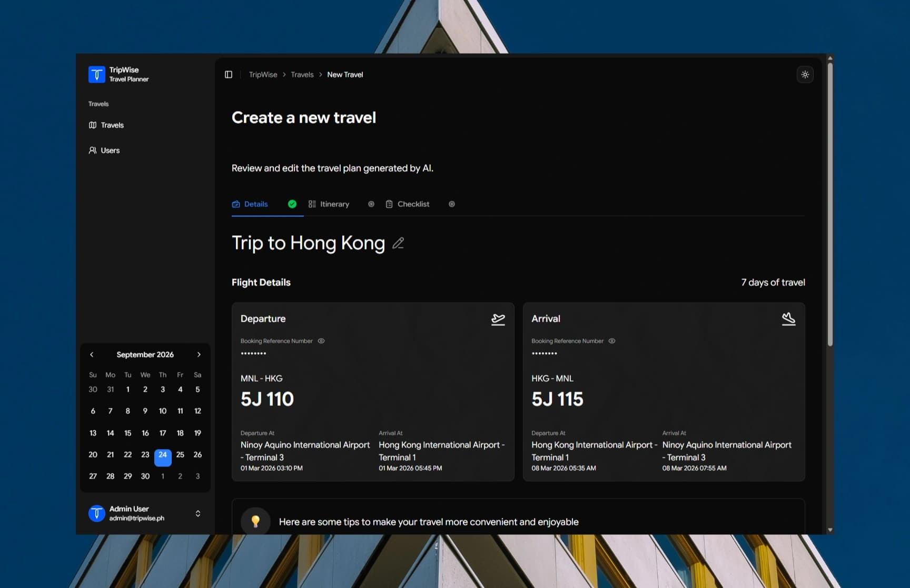Switch theme with the sun icon
This screenshot has width=910, height=588.
click(805, 75)
